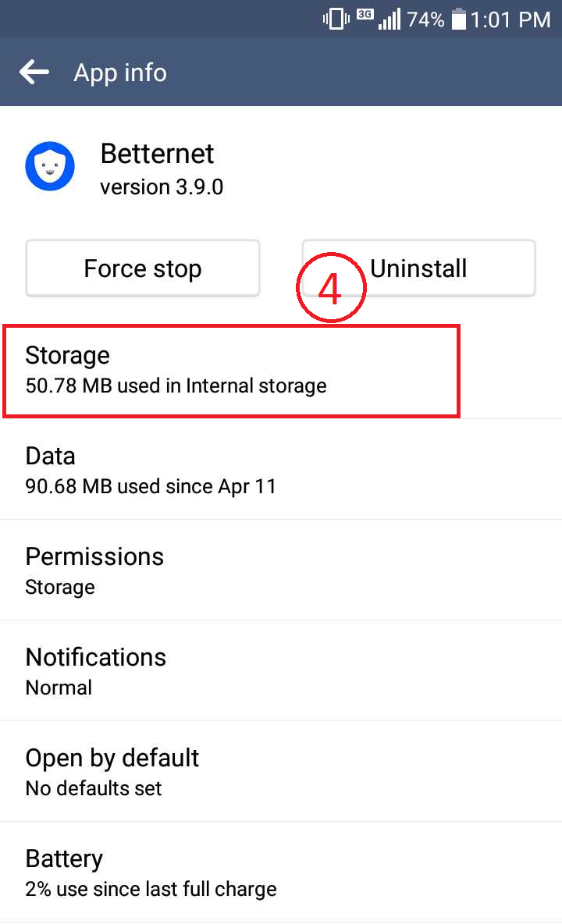Open the Notifications settings entry
Viewport: 562px width, 924px height.
(x=281, y=670)
